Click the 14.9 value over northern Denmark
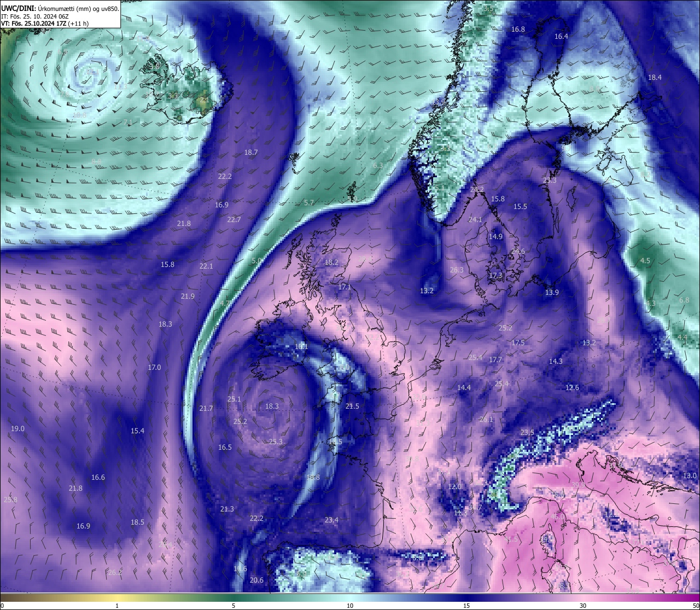Image resolution: width=700 pixels, height=610 pixels. pyautogui.click(x=495, y=237)
